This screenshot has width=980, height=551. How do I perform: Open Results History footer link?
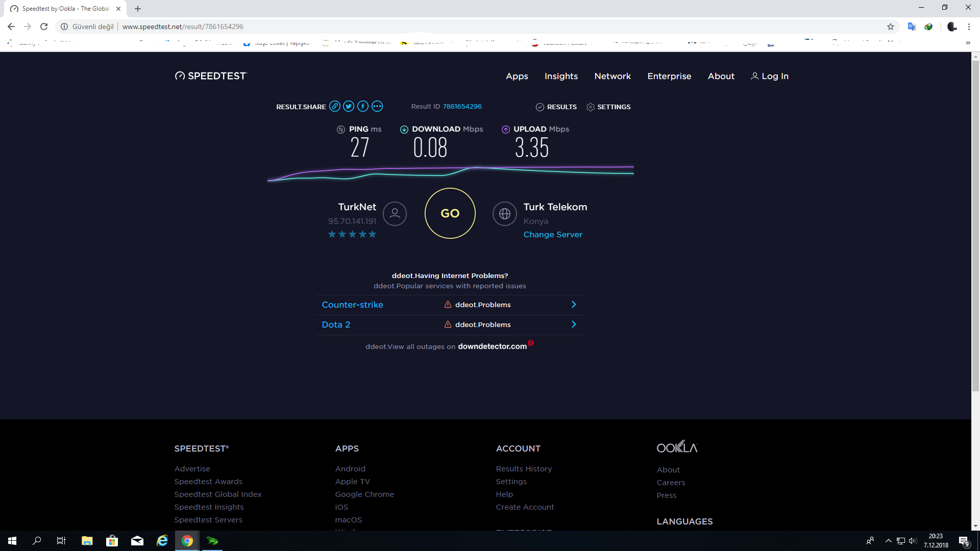[524, 469]
